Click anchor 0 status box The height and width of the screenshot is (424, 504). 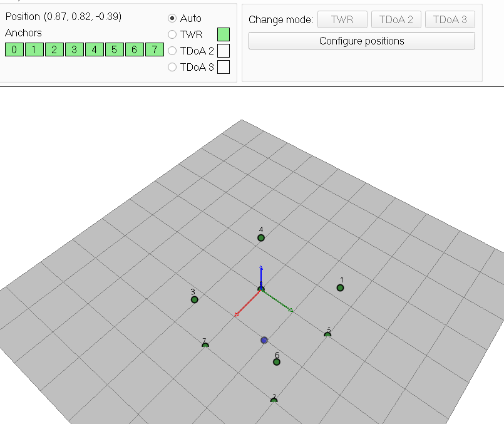[x=14, y=50]
